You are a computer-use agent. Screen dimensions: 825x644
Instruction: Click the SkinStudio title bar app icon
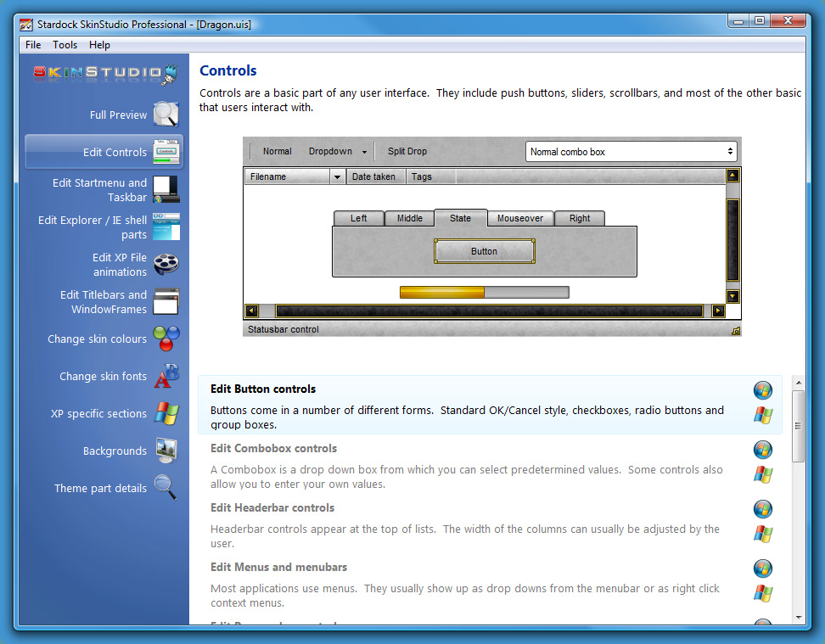(26, 25)
